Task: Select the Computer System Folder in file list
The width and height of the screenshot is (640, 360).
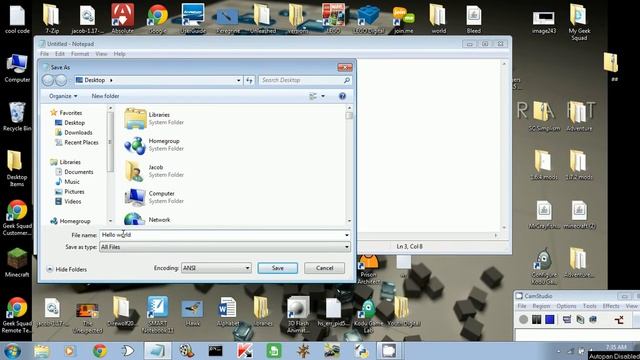Action: click(154, 197)
